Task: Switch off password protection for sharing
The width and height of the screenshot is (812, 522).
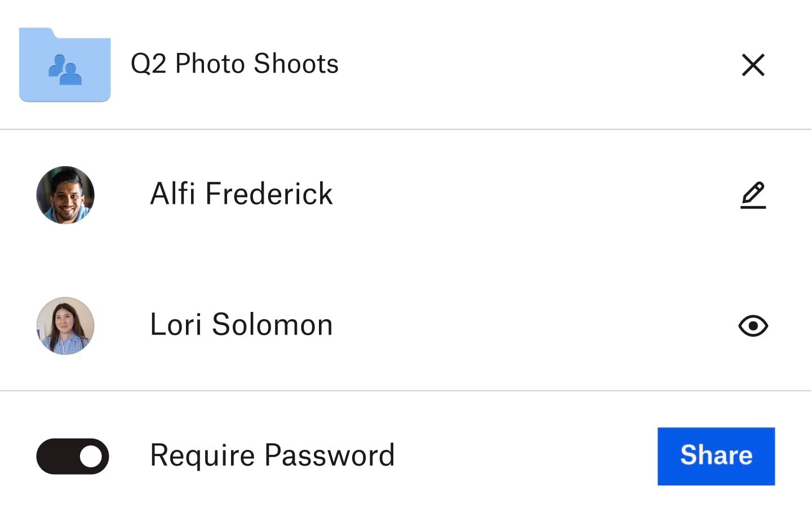Action: coord(72,456)
